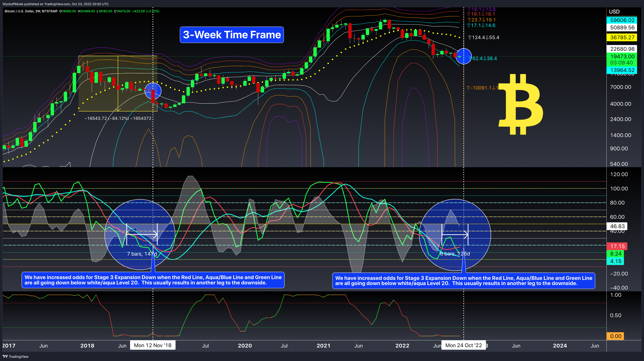Click the 2024 year label on time axis
Image resolution: width=644 pixels, height=361 pixels.
(x=560, y=346)
